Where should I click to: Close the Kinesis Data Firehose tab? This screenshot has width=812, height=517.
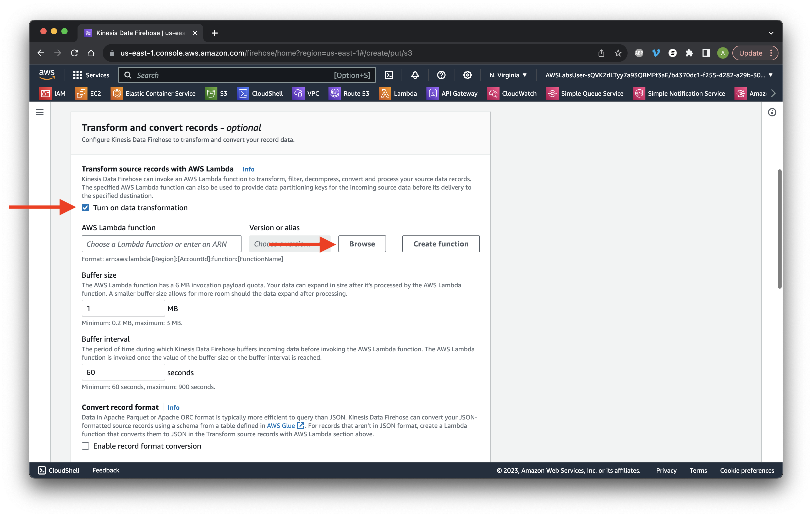point(195,33)
